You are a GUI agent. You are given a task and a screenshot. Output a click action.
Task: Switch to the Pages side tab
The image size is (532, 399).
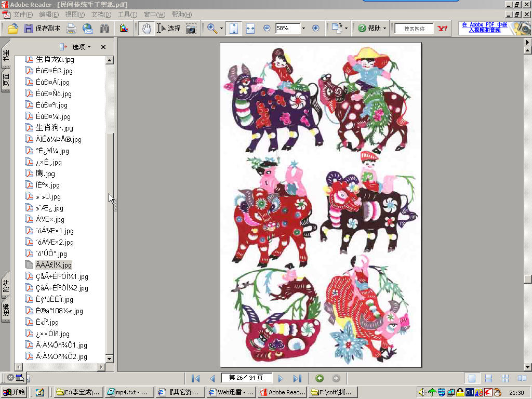6,80
